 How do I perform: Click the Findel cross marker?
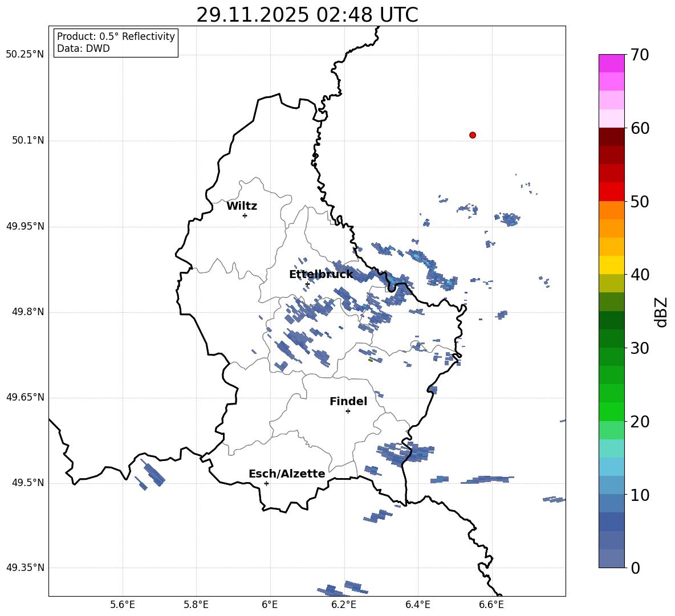[348, 411]
